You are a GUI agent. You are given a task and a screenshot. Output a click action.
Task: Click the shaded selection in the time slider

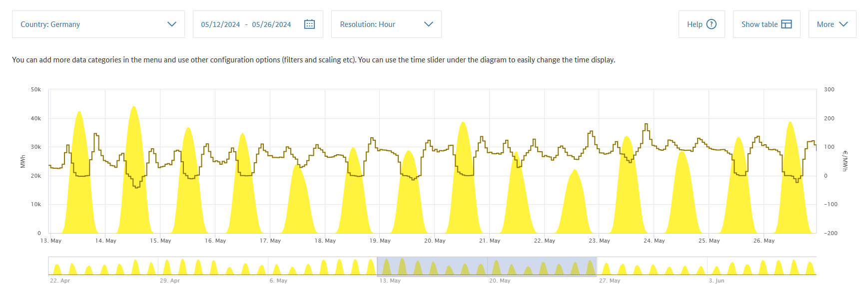(x=486, y=266)
